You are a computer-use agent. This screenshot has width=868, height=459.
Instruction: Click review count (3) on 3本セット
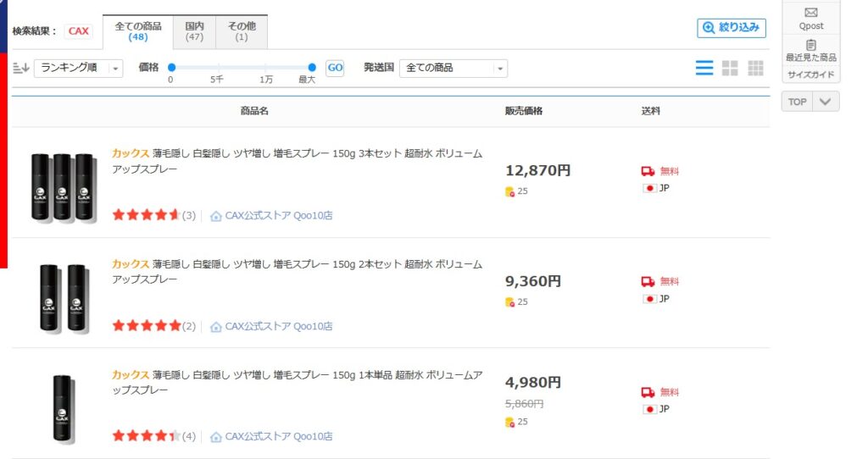coord(189,216)
